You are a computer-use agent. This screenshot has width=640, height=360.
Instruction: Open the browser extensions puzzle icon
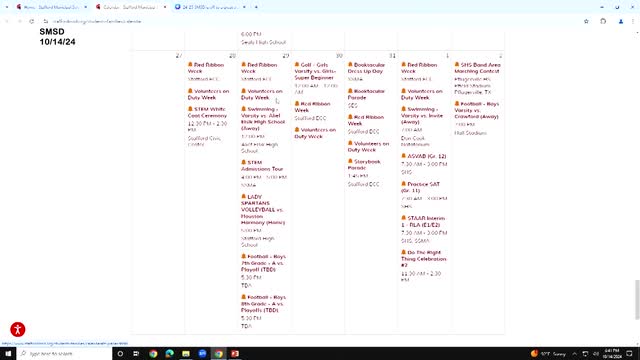pos(603,21)
